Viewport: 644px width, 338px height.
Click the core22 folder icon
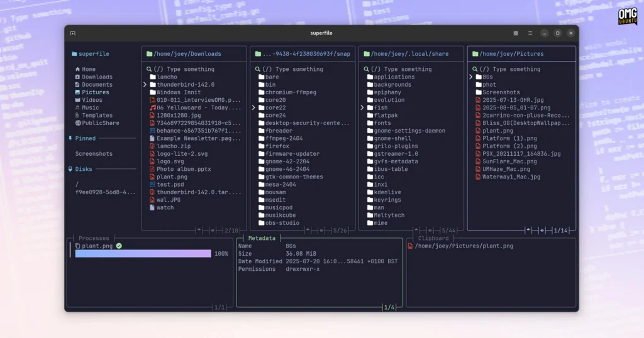(261, 108)
